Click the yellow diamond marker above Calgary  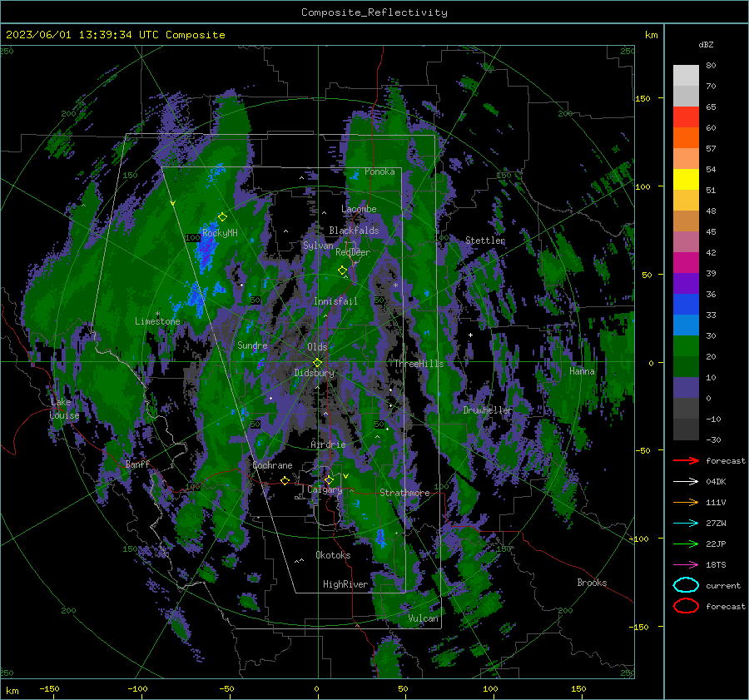click(x=329, y=479)
